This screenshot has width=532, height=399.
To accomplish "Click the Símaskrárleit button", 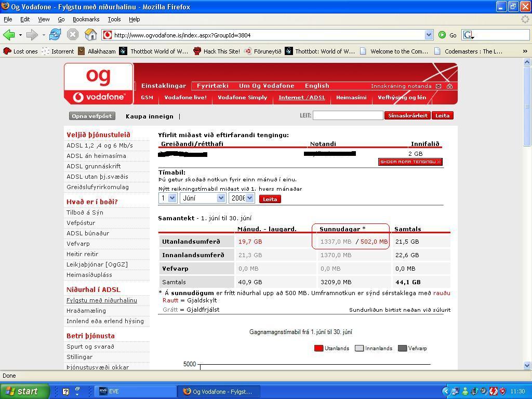I will [x=407, y=116].
